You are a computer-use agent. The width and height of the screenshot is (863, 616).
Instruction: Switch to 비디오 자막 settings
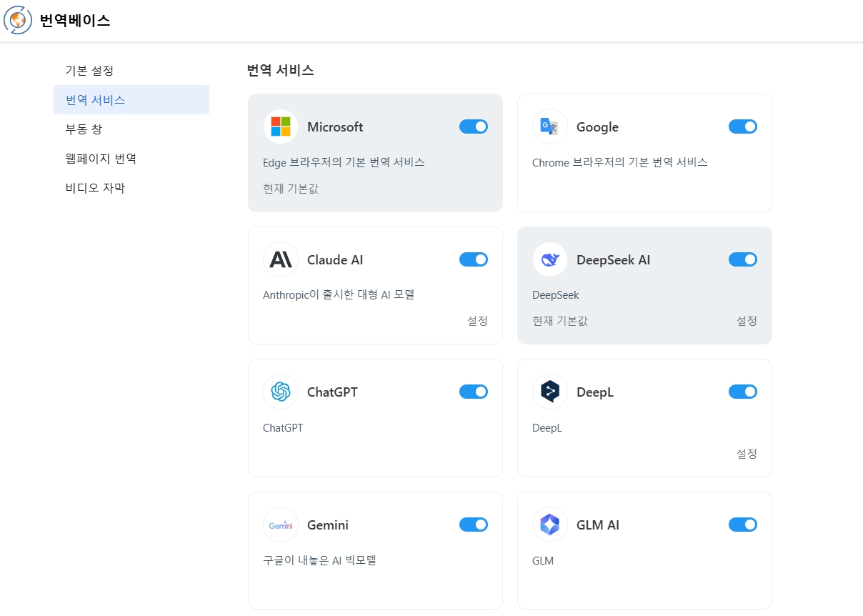pyautogui.click(x=131, y=188)
